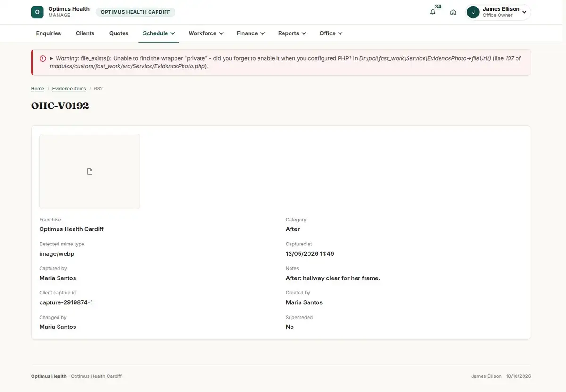Click Maria Santos under Captured by
Image resolution: width=566 pixels, height=392 pixels.
point(58,278)
